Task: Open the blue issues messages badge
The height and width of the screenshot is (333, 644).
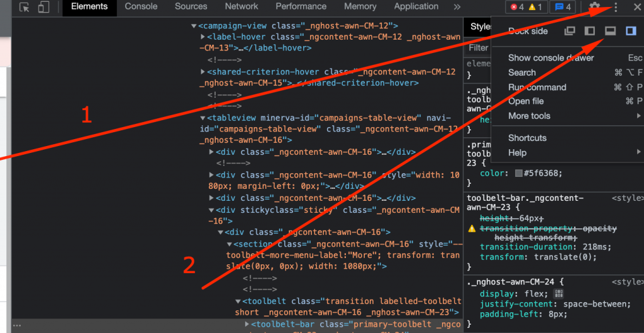Action: pyautogui.click(x=563, y=7)
